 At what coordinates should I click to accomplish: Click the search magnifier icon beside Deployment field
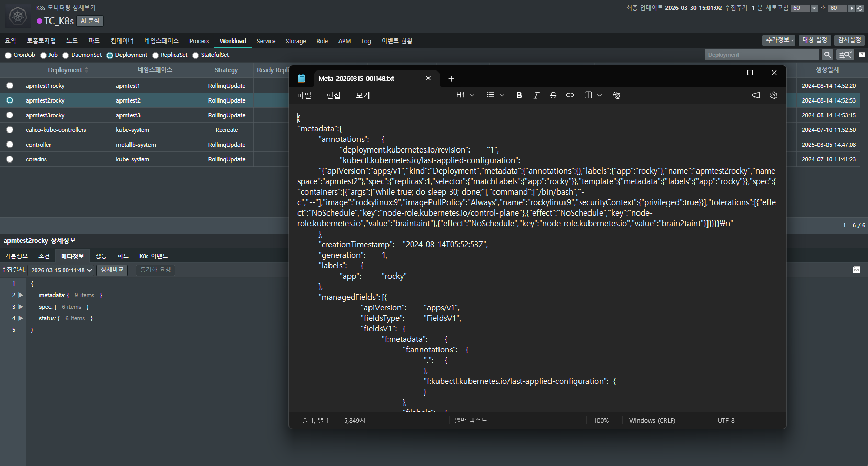(827, 55)
